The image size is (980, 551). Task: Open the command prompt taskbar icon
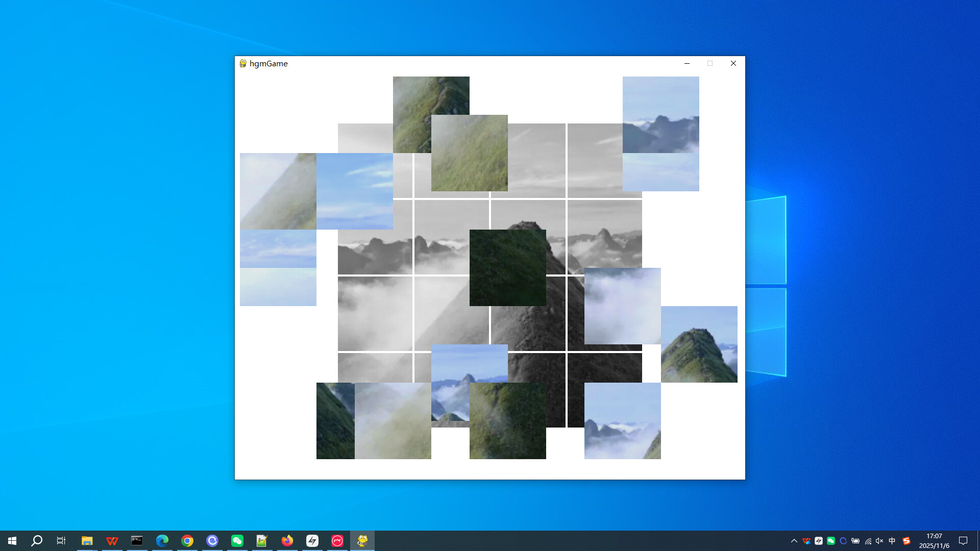pyautogui.click(x=137, y=540)
